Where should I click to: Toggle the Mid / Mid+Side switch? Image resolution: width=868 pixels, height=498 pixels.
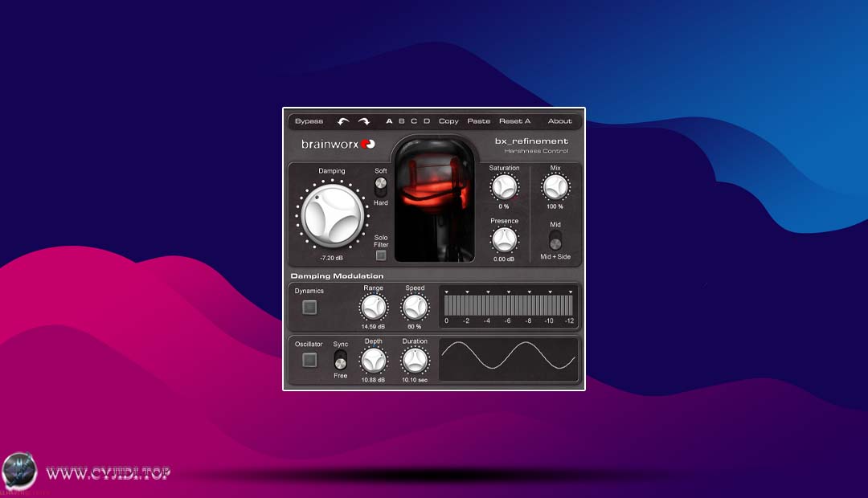(x=555, y=241)
